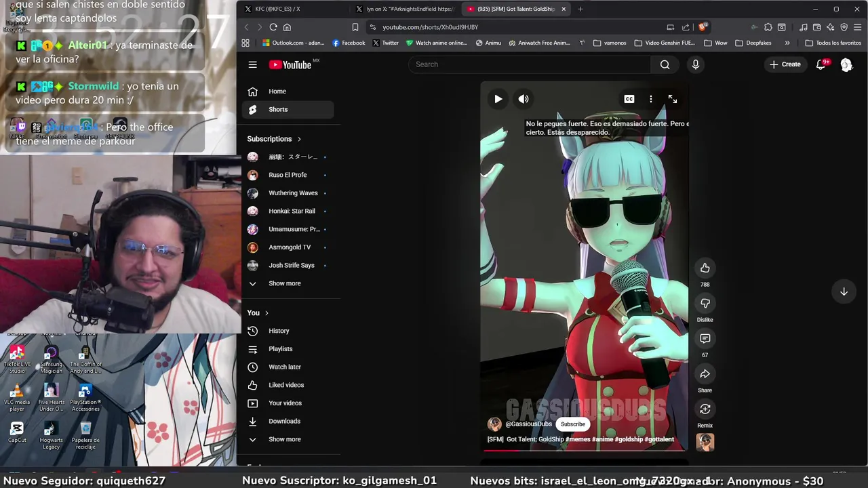
Task: Open Playlists in sidebar
Action: (x=288, y=349)
